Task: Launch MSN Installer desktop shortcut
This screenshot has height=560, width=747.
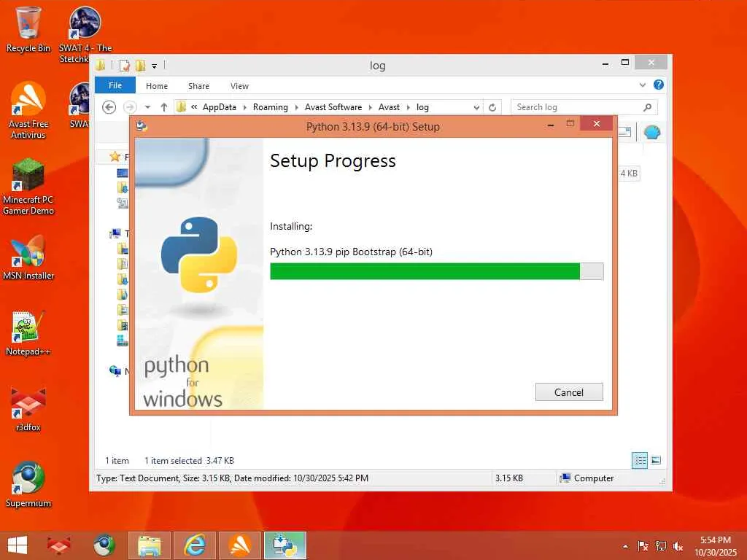Action: [28, 257]
